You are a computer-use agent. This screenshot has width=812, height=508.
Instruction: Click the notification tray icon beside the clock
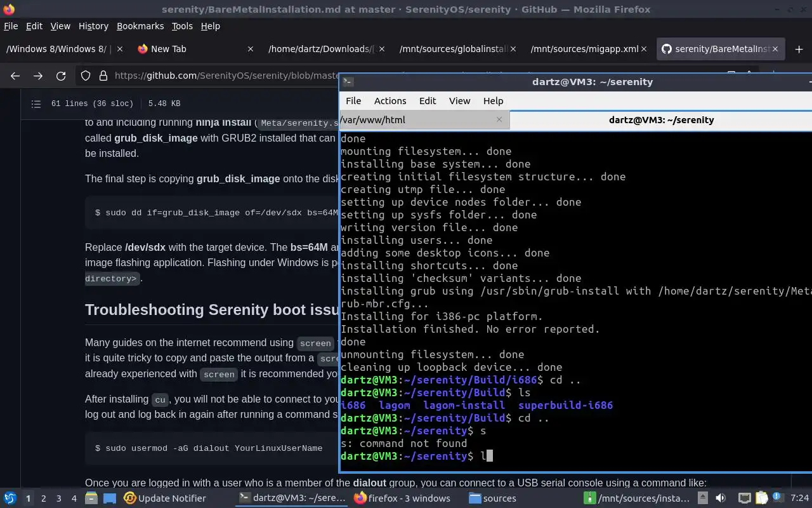pos(778,498)
